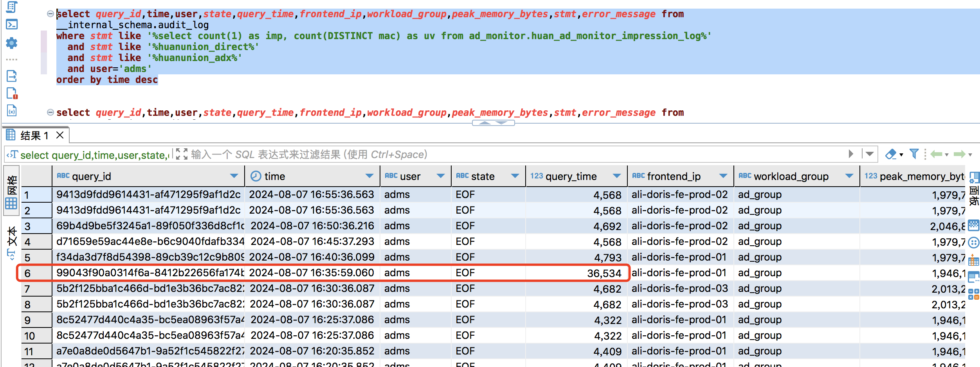The image size is (980, 367).
Task: Clear filters with the eraser icon
Action: tap(890, 154)
